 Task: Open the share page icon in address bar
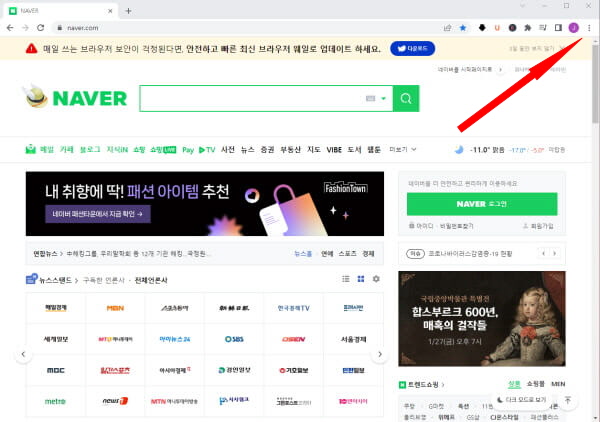click(447, 28)
